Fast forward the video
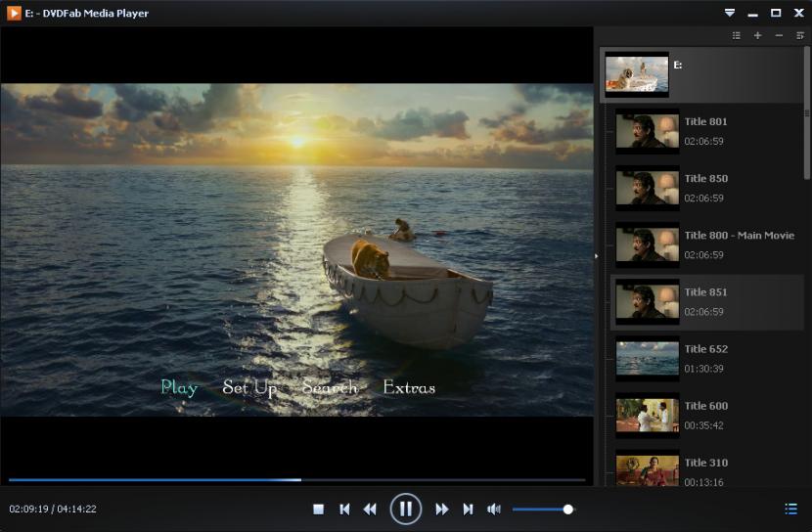The image size is (812, 532). [442, 510]
